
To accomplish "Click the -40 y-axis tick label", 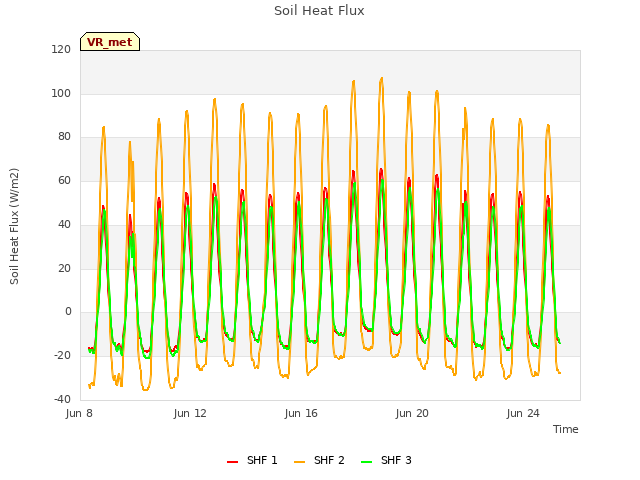I will (62, 399).
